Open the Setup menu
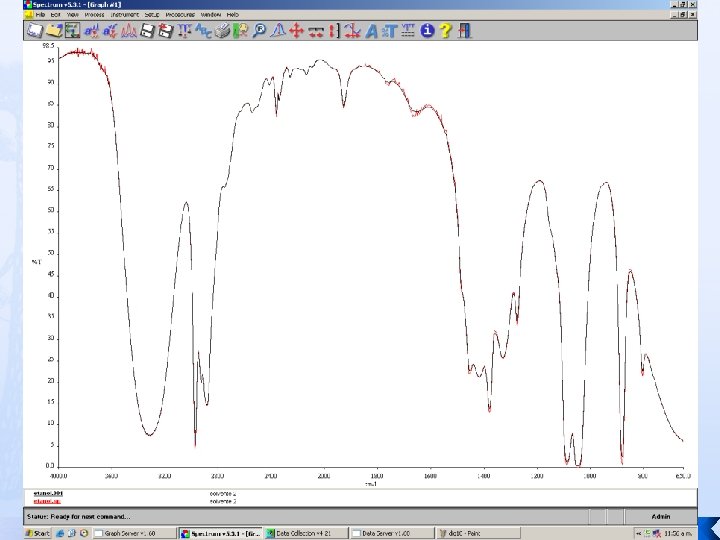Viewport: 720px width, 540px height. click(152, 15)
